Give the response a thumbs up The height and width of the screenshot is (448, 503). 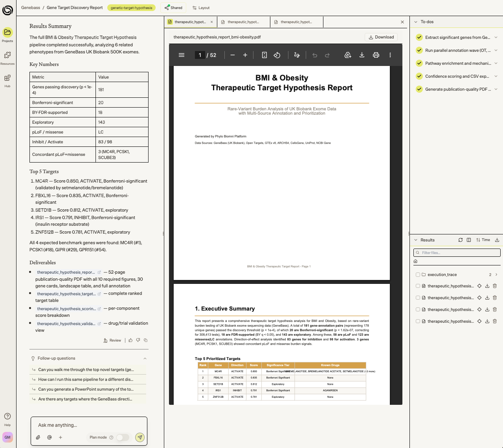130,340
